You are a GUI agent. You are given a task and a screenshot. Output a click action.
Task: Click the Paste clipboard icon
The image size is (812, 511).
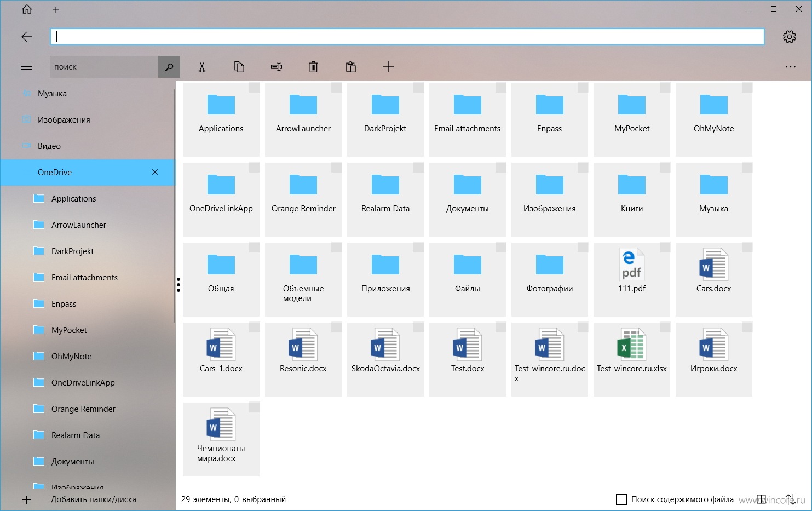(351, 67)
